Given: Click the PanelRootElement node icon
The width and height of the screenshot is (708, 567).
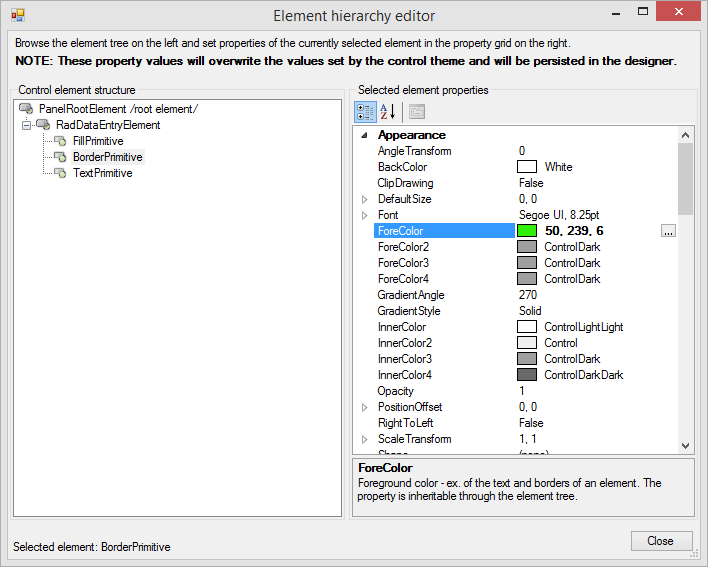Looking at the screenshot, I should (x=26, y=109).
